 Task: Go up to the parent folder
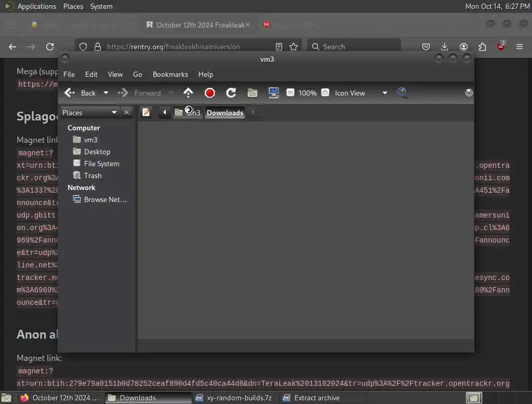coord(188,93)
